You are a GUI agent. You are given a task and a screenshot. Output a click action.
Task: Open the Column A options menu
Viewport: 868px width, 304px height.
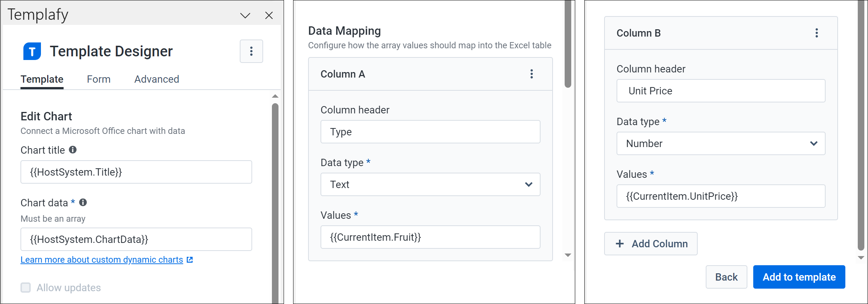click(x=532, y=74)
